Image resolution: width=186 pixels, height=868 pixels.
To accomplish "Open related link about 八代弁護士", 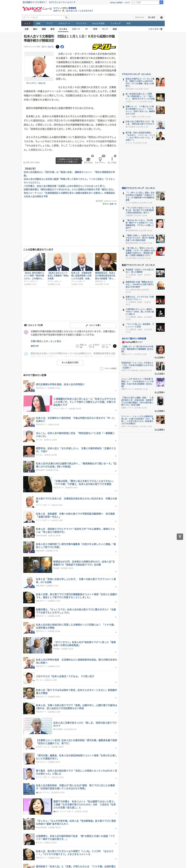I will pos(64,186).
